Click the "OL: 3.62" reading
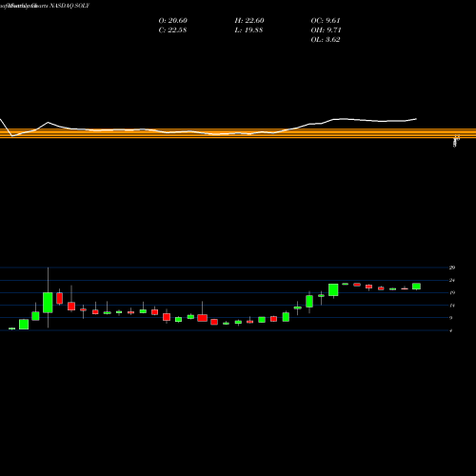The height and width of the screenshot is (476, 476). (326, 40)
